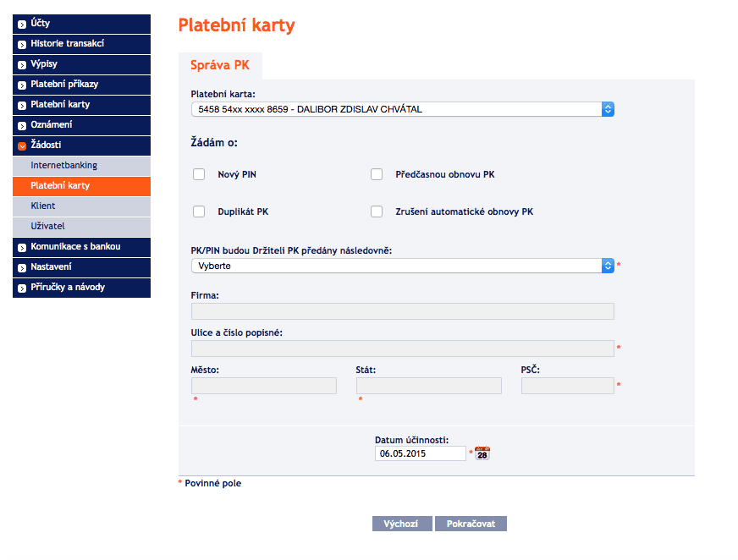Click the arrow icon beside Nastavení

tap(22, 268)
